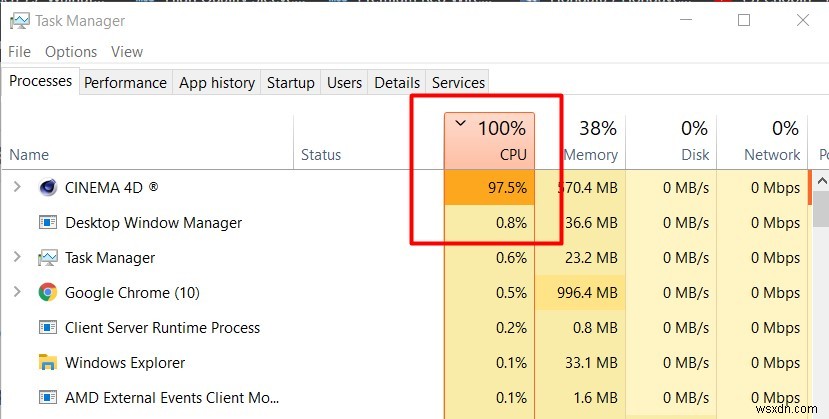Viewport: 829px width, 419px height.
Task: Open the File menu
Action: coord(19,52)
